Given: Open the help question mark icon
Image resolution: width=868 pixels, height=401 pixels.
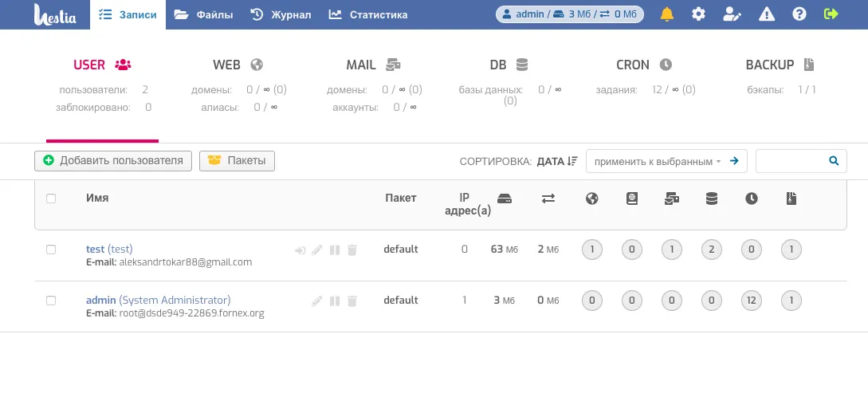Looking at the screenshot, I should click(799, 14).
